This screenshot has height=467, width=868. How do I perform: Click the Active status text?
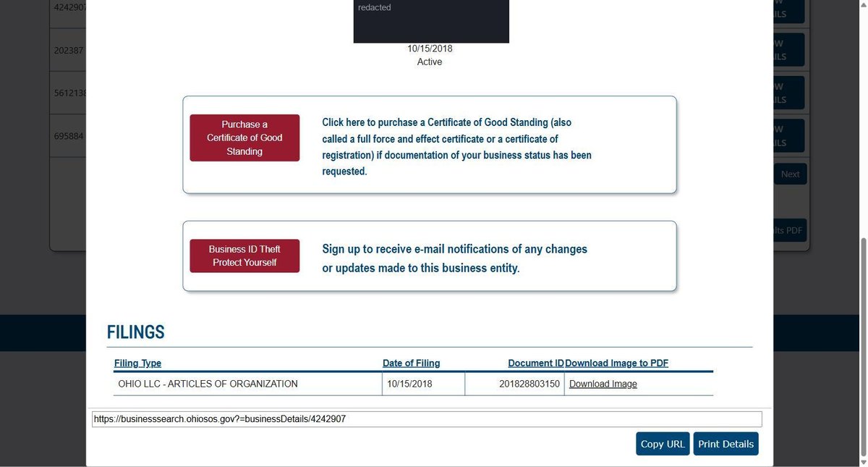pos(430,62)
